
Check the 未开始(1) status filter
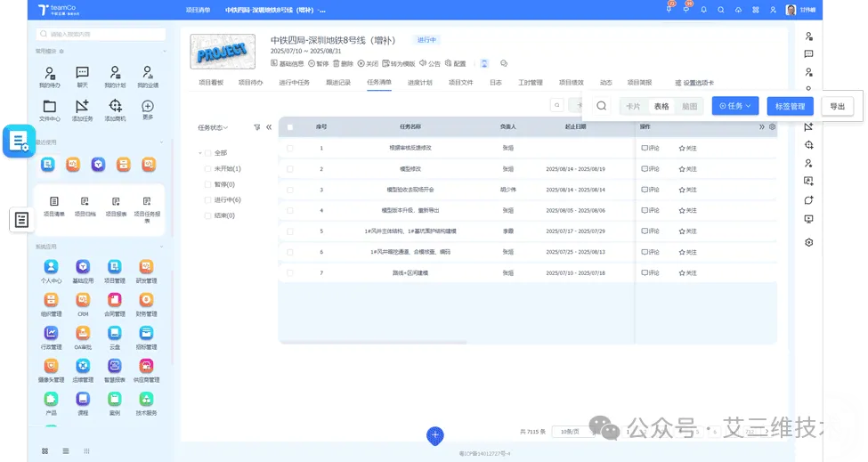click(x=208, y=168)
